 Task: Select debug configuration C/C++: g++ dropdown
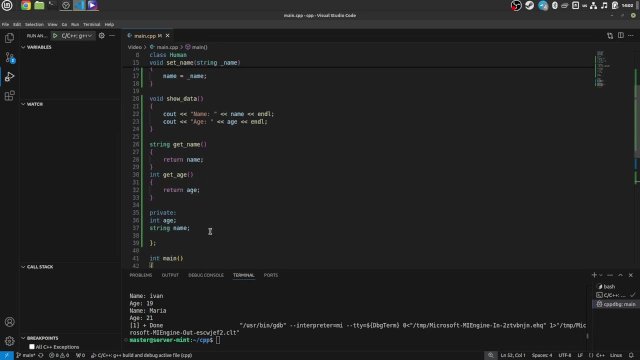click(77, 36)
